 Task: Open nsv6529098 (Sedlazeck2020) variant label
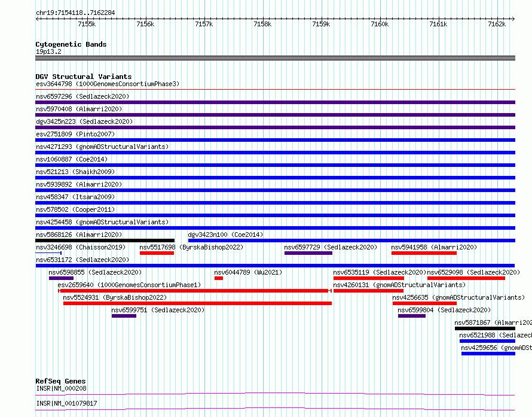pyautogui.click(x=473, y=272)
